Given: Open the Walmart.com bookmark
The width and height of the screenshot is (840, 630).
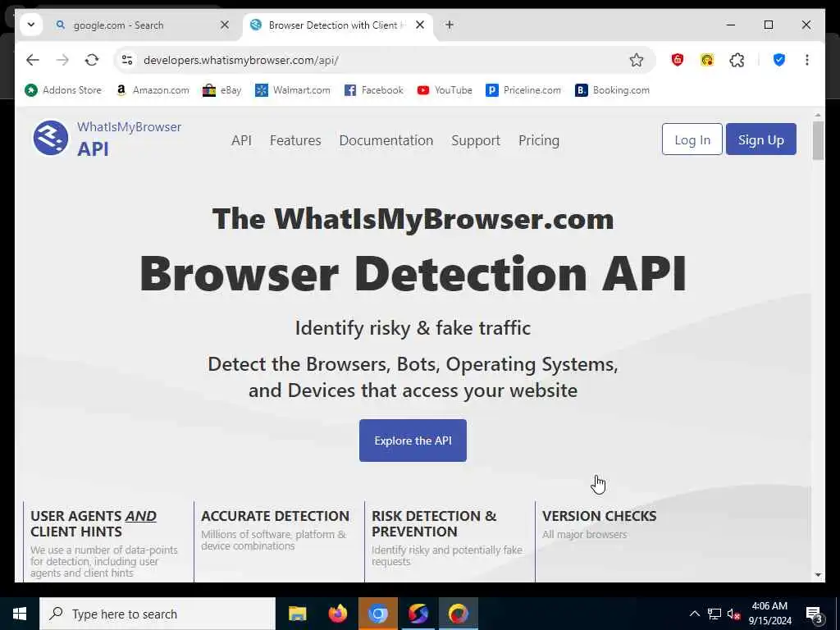Looking at the screenshot, I should [x=293, y=90].
